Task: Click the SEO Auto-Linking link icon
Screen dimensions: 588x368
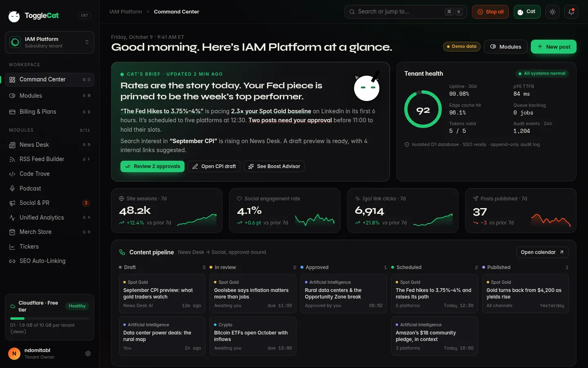Action: [12, 261]
